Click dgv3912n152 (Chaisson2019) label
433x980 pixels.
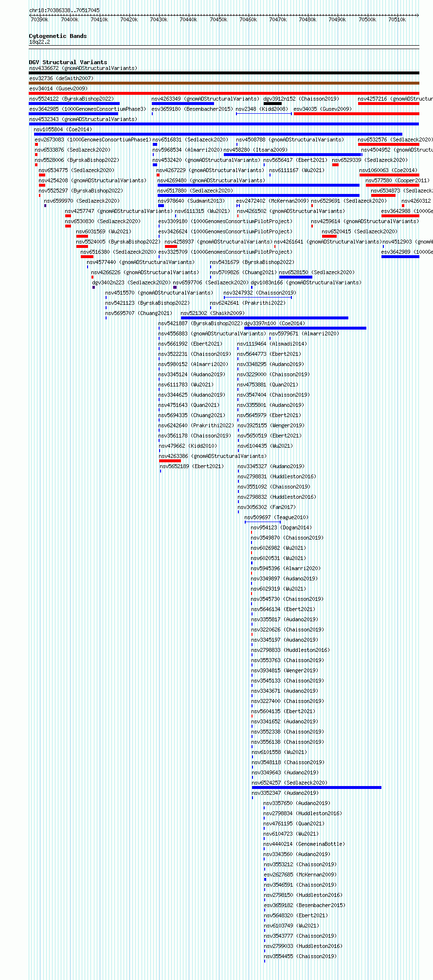(301, 99)
